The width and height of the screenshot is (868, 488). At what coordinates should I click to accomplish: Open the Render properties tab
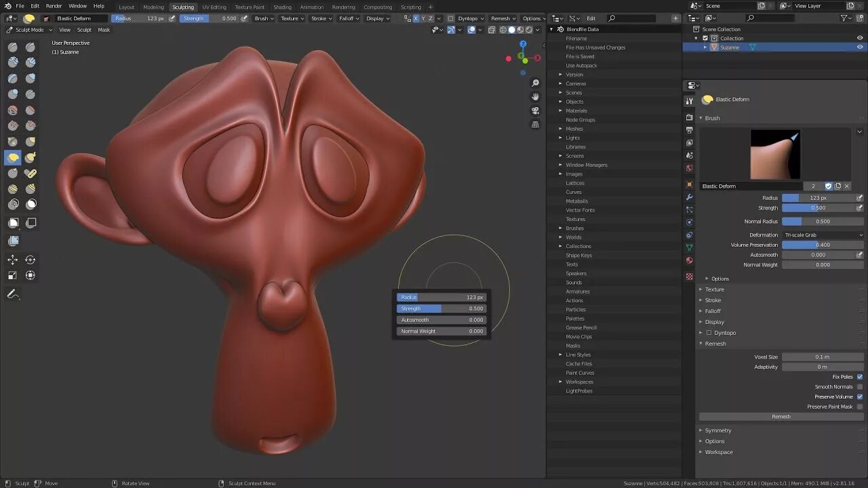[x=690, y=117]
